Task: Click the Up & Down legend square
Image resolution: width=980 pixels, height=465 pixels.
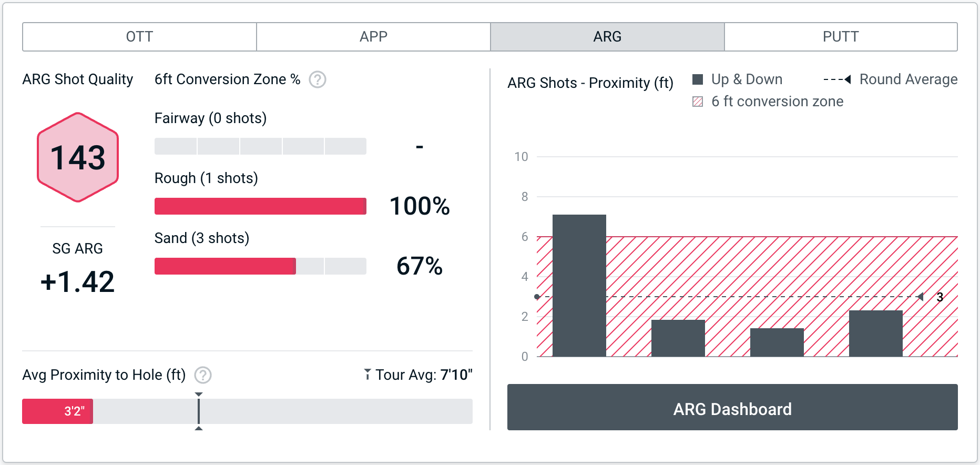Action: tap(698, 79)
